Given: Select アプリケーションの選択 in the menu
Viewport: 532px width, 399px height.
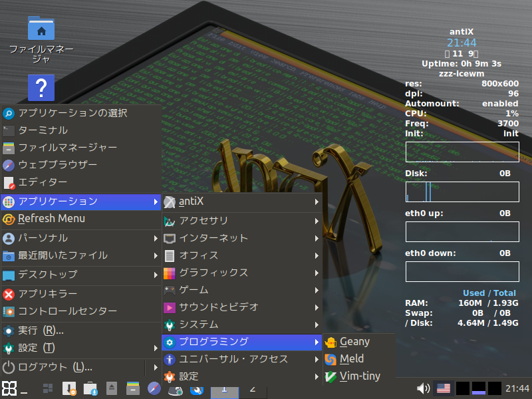Looking at the screenshot, I should (x=80, y=113).
